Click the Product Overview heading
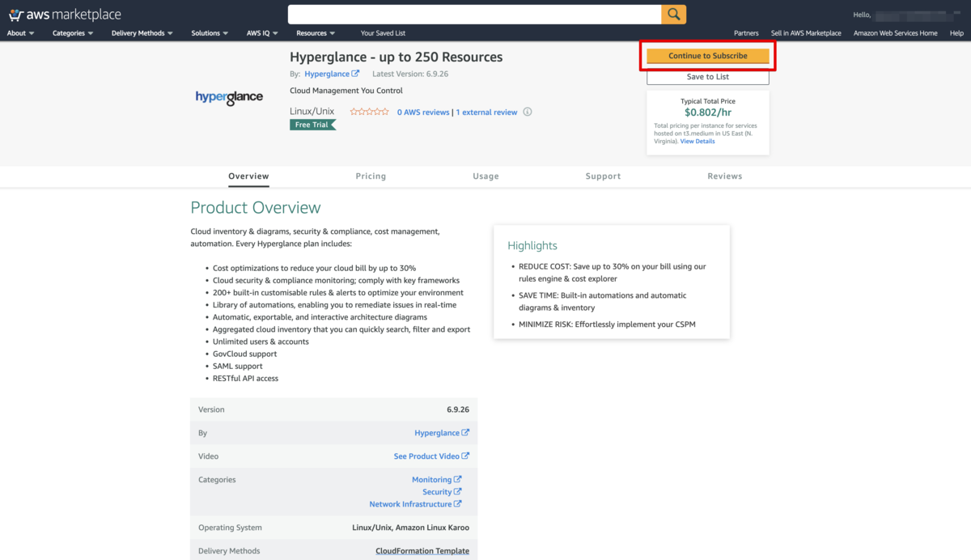Image resolution: width=971 pixels, height=560 pixels. click(x=256, y=208)
